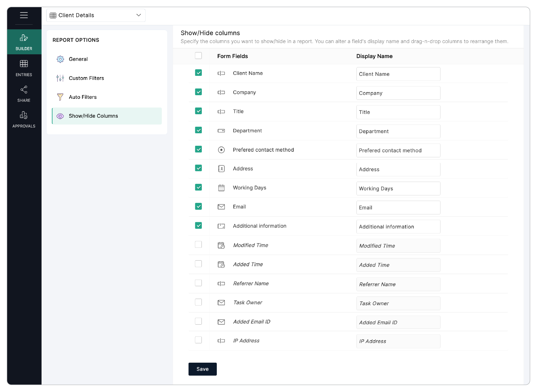Open the Builder section icon
The height and width of the screenshot is (392, 537).
[x=24, y=38]
